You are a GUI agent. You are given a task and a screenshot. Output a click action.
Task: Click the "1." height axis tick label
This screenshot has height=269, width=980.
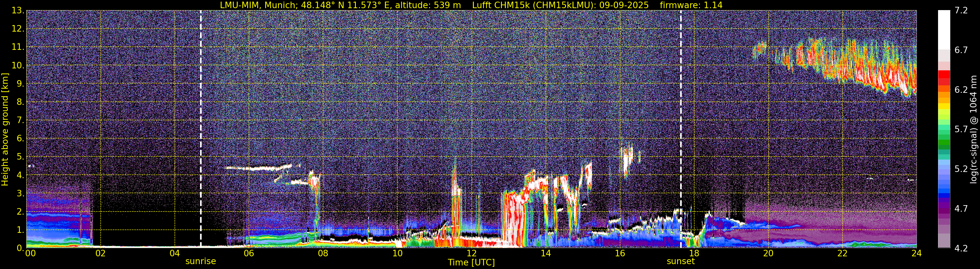[20, 230]
